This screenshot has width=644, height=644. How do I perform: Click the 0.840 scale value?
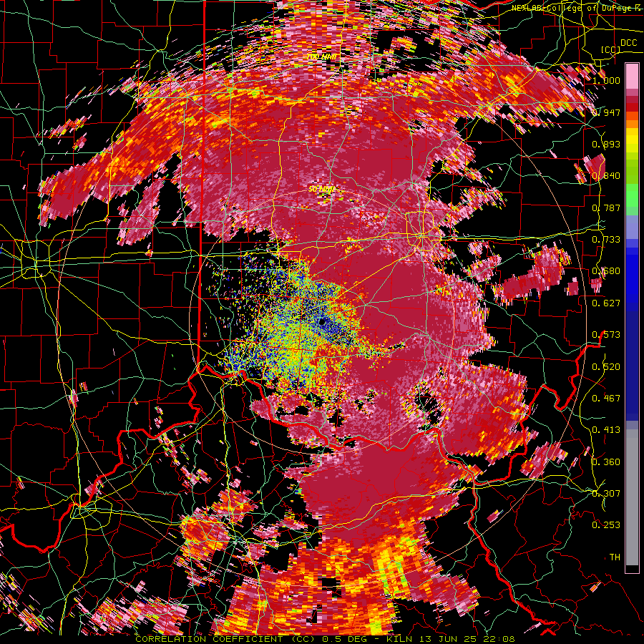[x=606, y=176]
